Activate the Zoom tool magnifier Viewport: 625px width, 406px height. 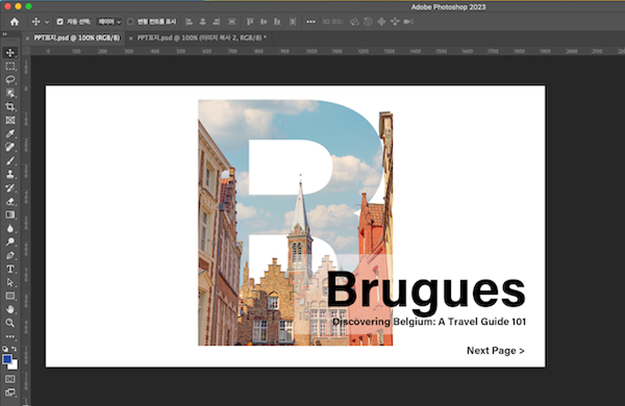pos(11,323)
